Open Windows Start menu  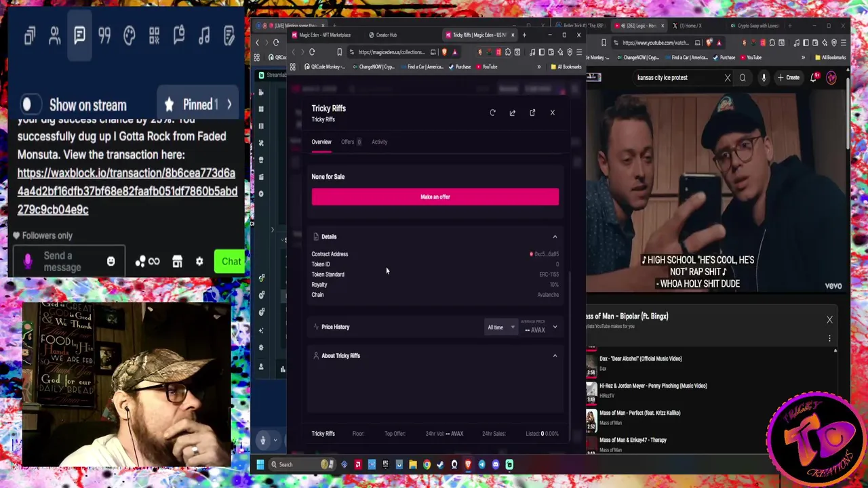point(260,464)
